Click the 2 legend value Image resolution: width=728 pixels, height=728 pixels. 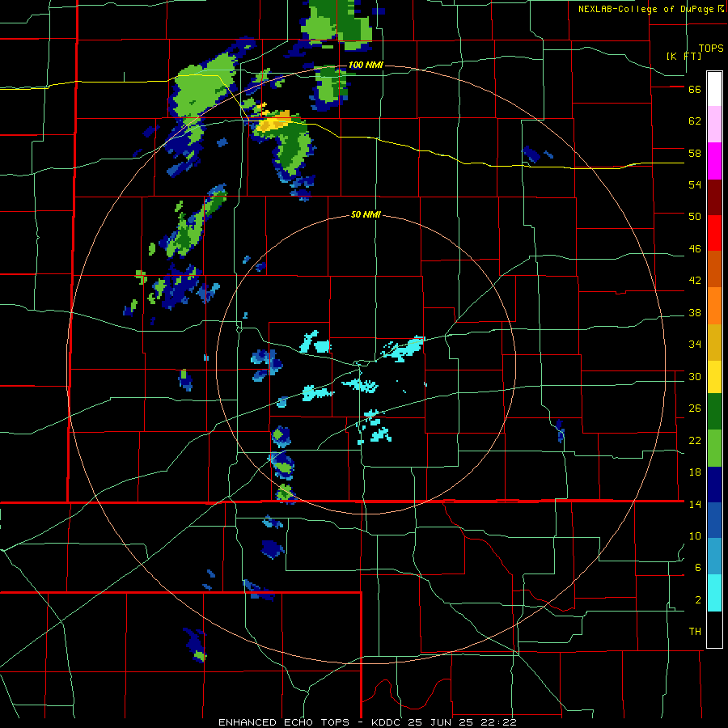coord(698,600)
